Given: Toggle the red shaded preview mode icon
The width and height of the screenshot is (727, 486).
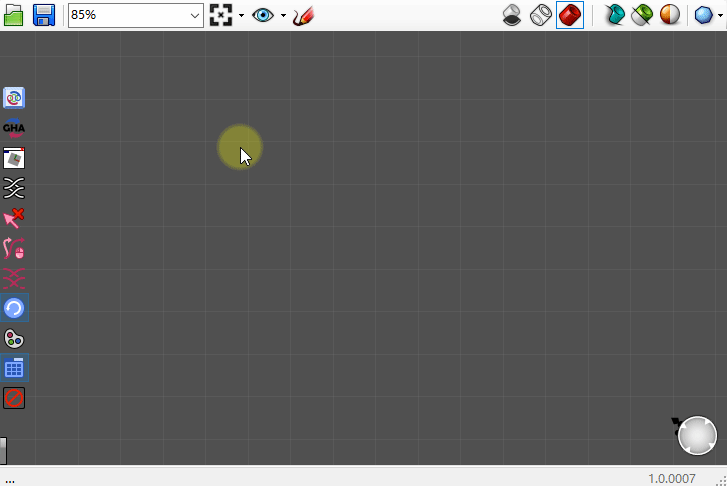Looking at the screenshot, I should pos(570,15).
